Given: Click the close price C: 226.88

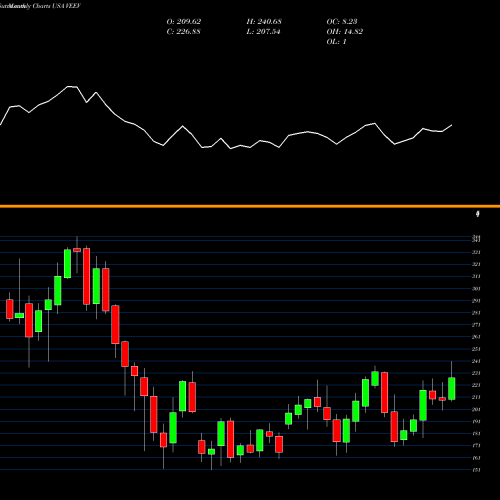Looking at the screenshot, I should (x=184, y=32).
